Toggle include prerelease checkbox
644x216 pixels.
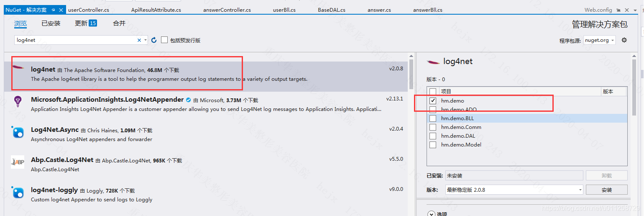[164, 40]
